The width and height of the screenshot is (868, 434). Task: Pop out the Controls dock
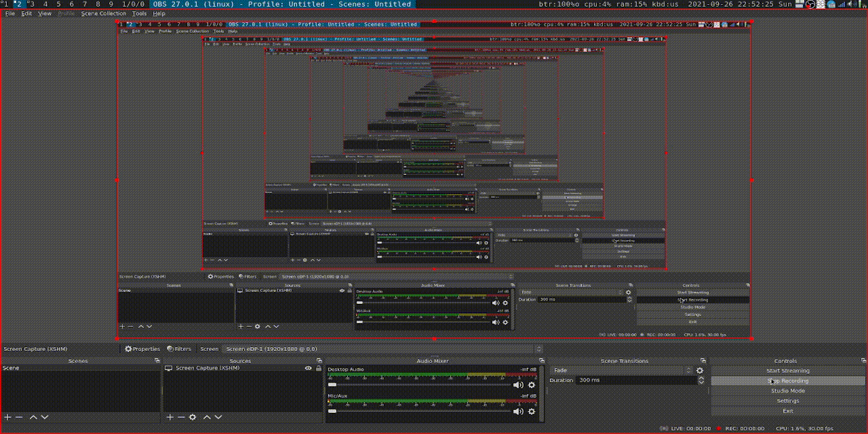coord(863,361)
